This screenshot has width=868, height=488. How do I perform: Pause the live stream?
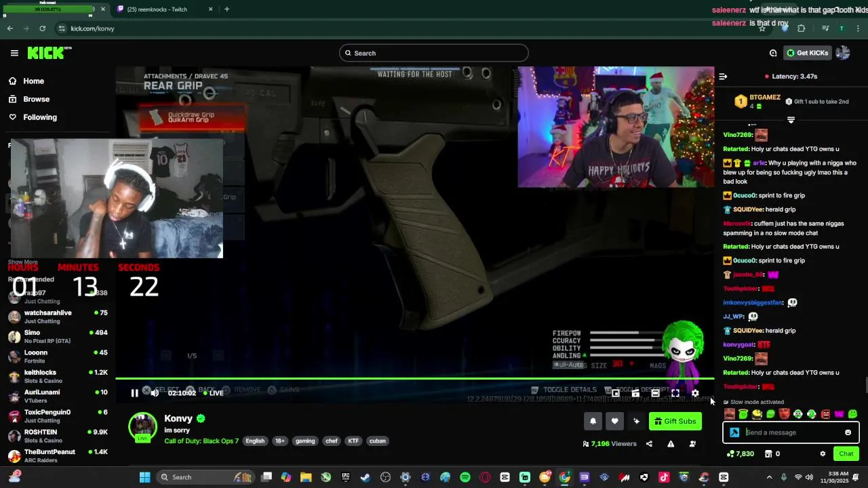click(134, 393)
